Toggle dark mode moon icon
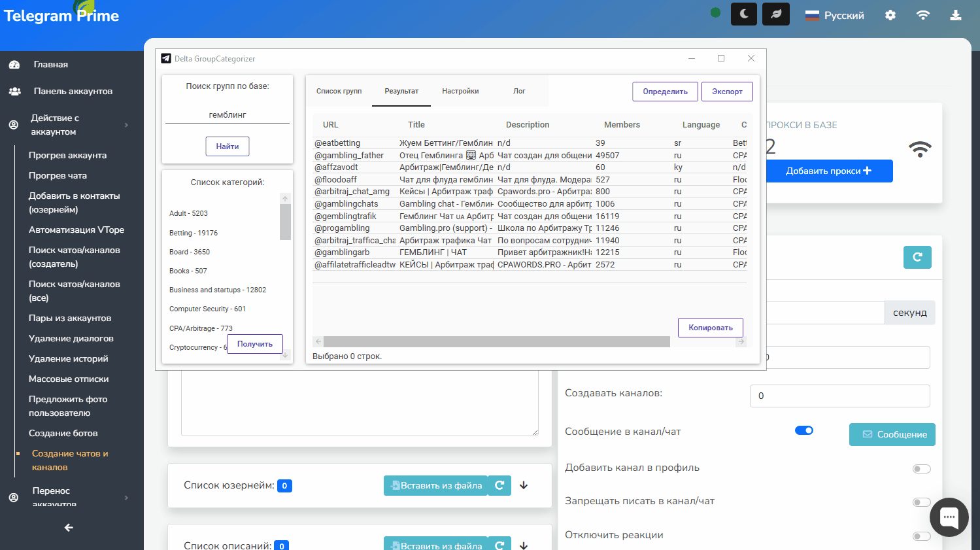980x550 pixels. (x=744, y=14)
